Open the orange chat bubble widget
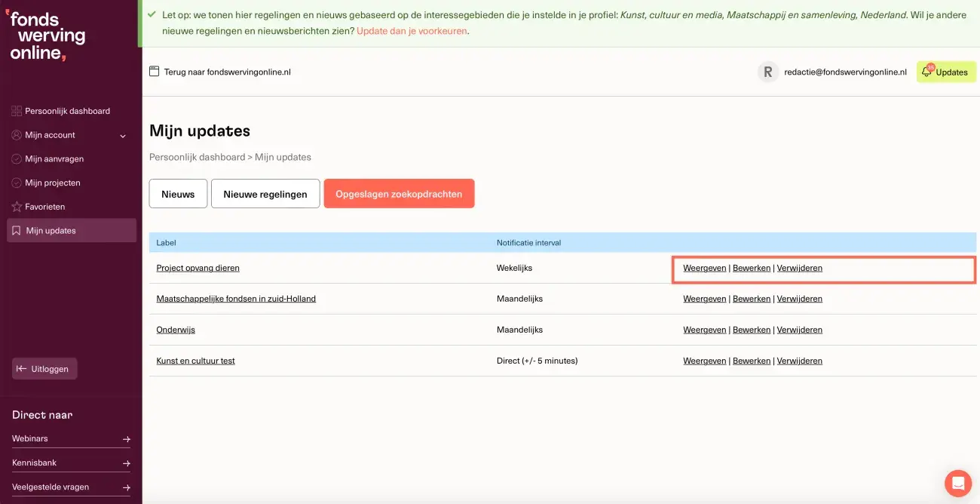The width and height of the screenshot is (980, 504). 958,483
